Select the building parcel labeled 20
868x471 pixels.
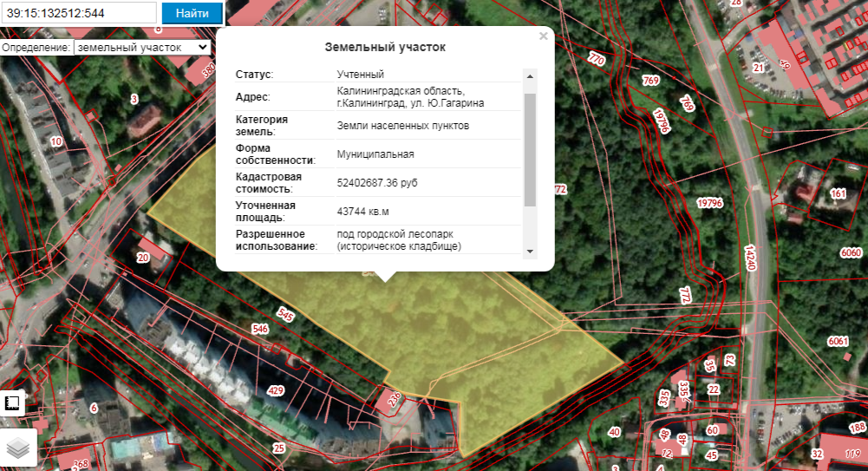(x=143, y=258)
